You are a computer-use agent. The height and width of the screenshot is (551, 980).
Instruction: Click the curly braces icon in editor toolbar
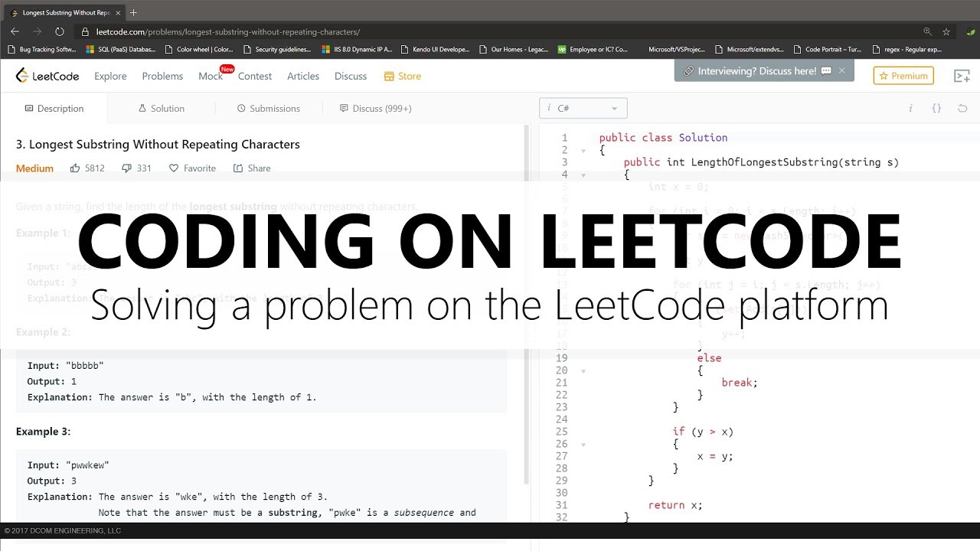point(936,108)
